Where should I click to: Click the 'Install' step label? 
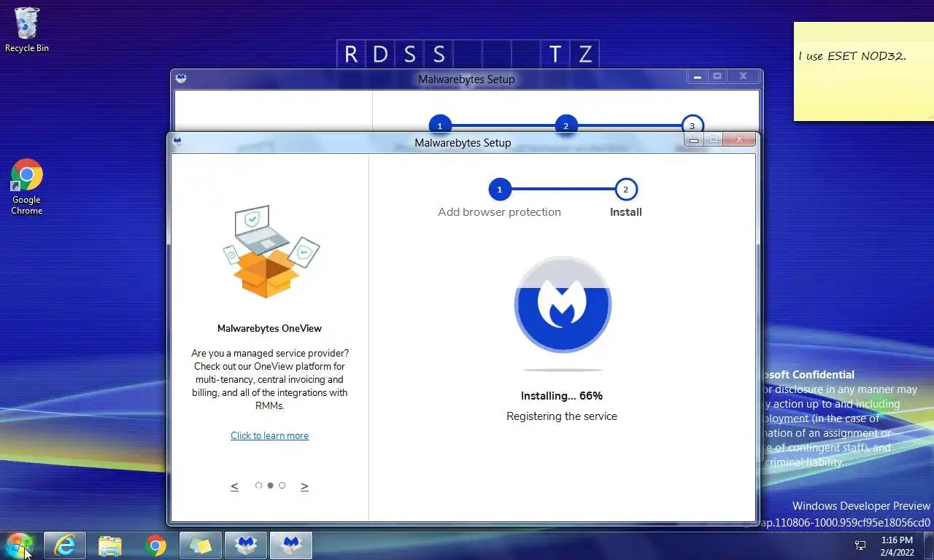626,212
